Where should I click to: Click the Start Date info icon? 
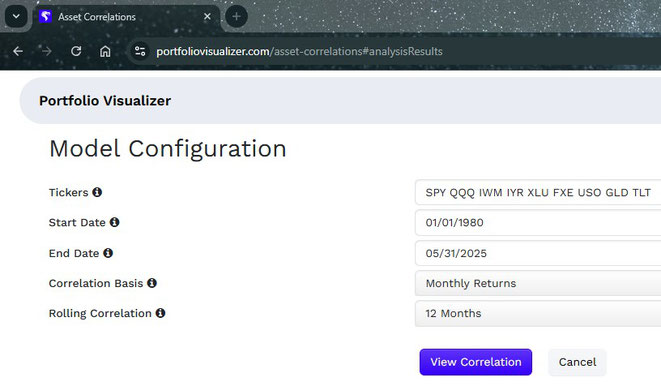114,222
